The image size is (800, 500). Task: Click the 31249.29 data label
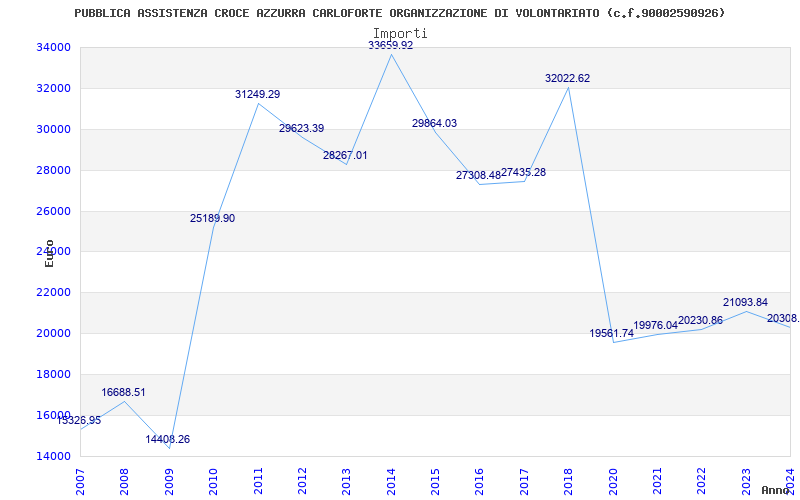258,94
